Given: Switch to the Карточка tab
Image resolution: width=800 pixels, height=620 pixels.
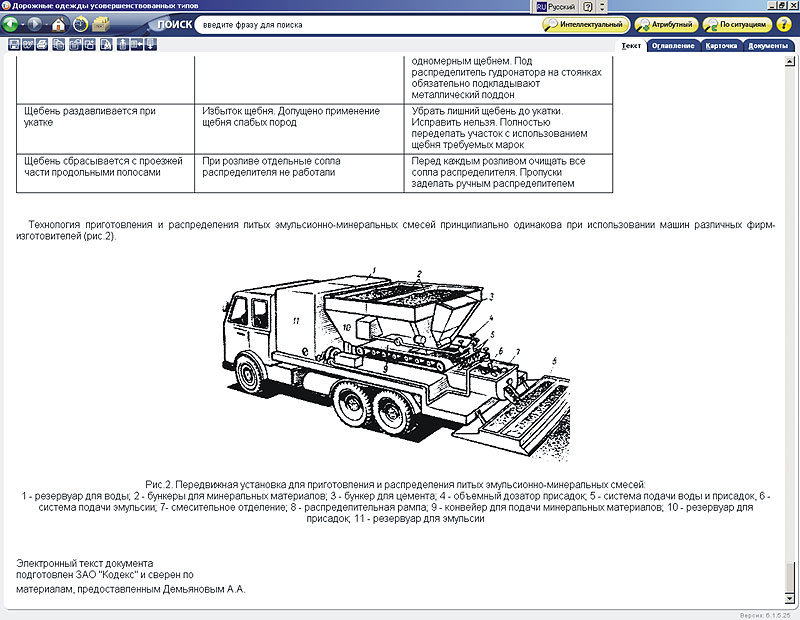Looking at the screenshot, I should tap(721, 45).
